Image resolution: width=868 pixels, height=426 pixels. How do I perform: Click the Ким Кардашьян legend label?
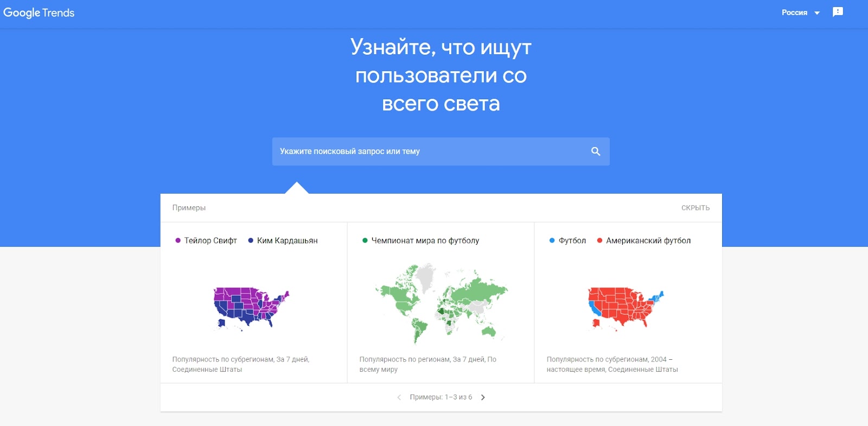pos(288,240)
